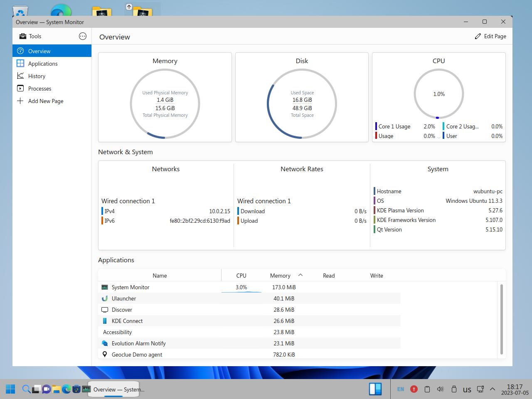Click the Evolution Alarm Notify icon
This screenshot has width=532, height=399.
click(x=105, y=343)
